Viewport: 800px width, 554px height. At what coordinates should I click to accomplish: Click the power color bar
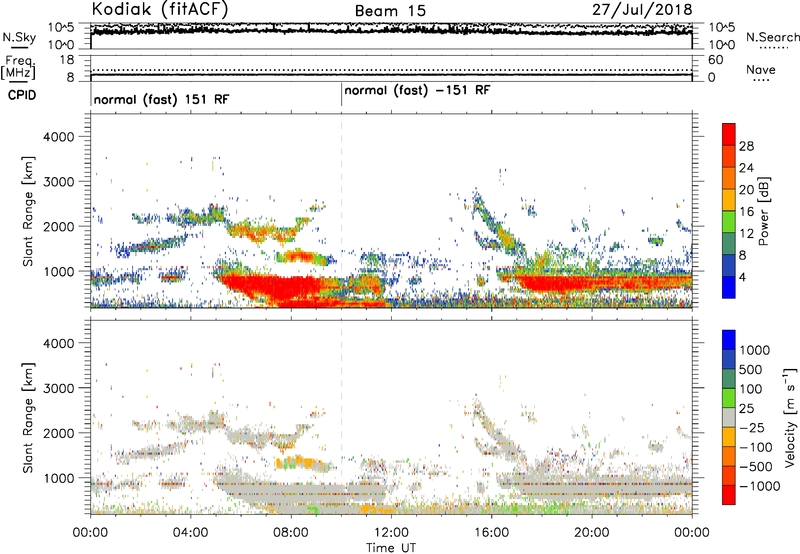[x=729, y=210]
